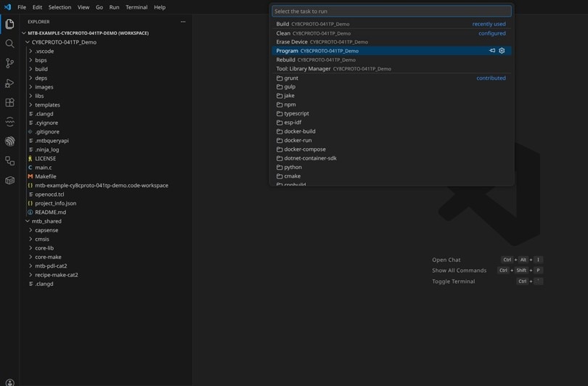Open the 3D-box icon in the activity bar
The width and height of the screenshot is (588, 386).
[x=9, y=180]
